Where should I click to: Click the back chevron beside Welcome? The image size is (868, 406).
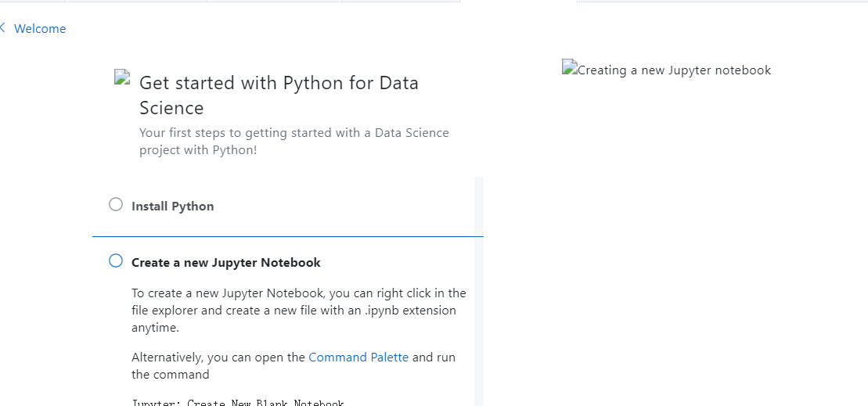(3, 27)
